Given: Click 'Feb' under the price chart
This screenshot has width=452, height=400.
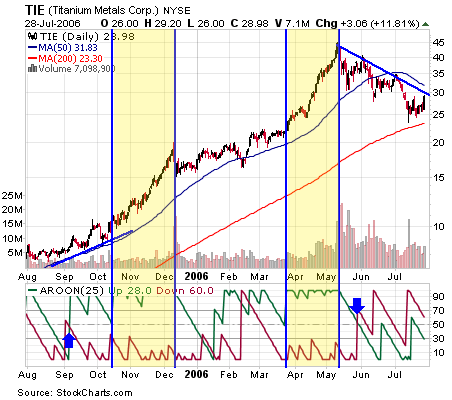Looking at the screenshot, I should click(229, 277).
